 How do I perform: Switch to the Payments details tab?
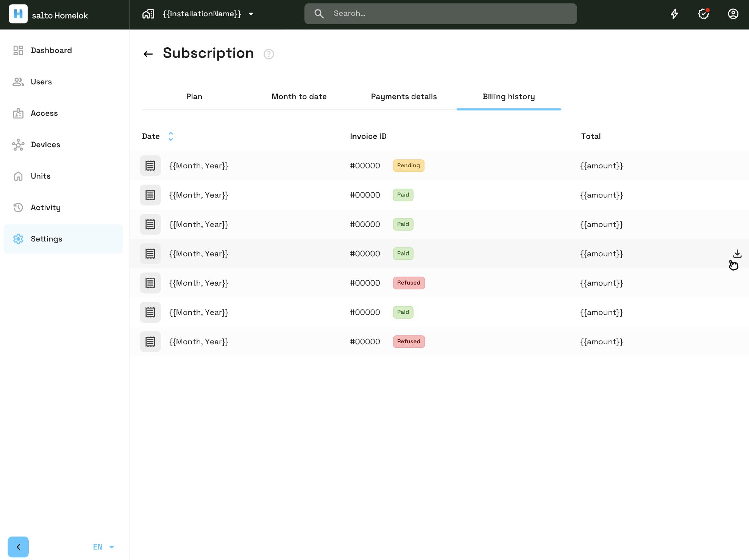404,97
